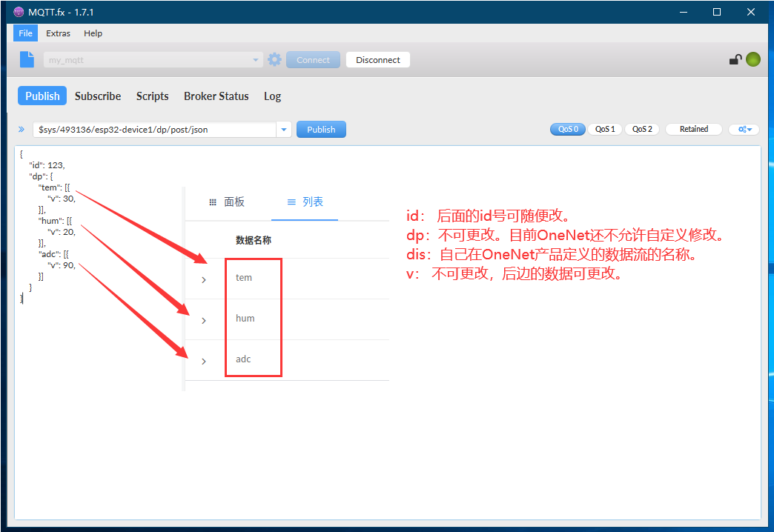This screenshot has width=774, height=532.
Task: Click the "adc" key line in payload
Action: [53, 254]
